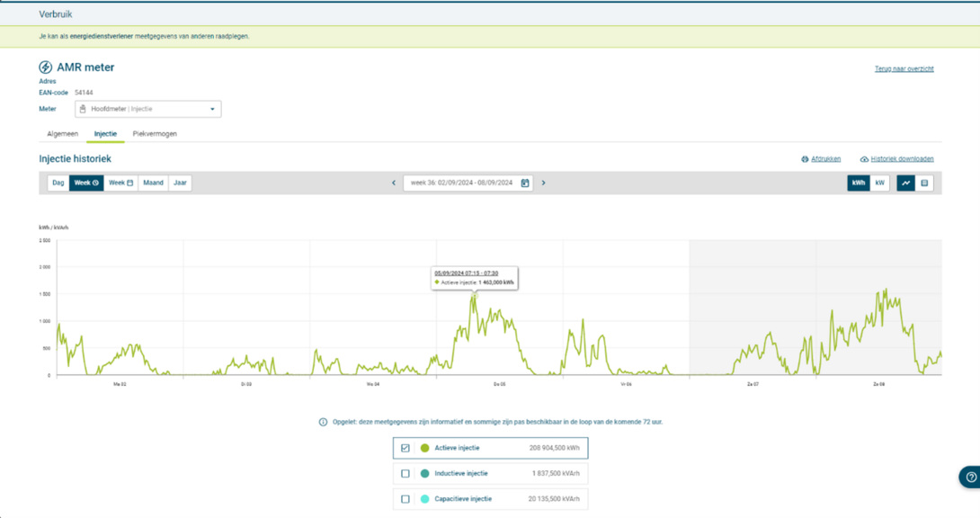Screen dimensions: 980x518
Task: Enable the Inductieve injectie checkbox
Action: tap(405, 473)
